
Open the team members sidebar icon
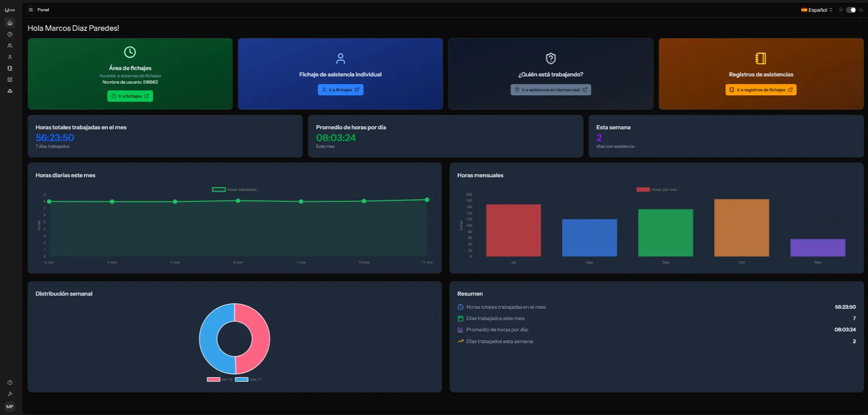[10, 45]
